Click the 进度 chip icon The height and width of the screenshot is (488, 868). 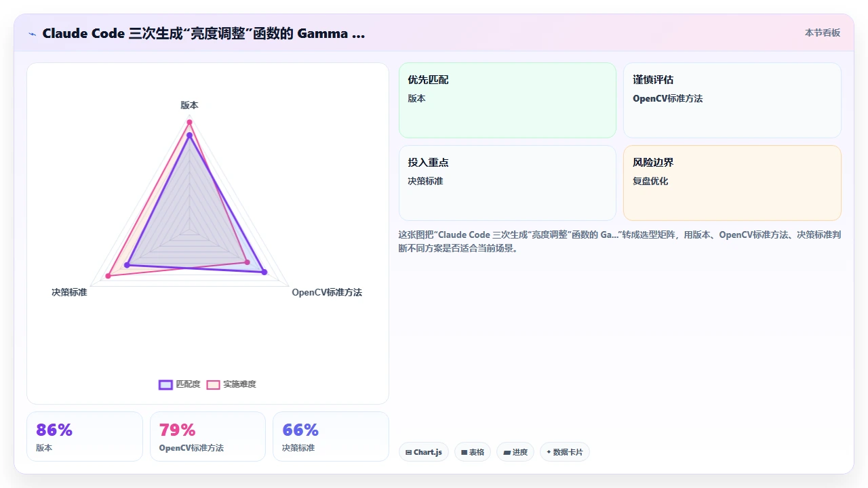[507, 452]
